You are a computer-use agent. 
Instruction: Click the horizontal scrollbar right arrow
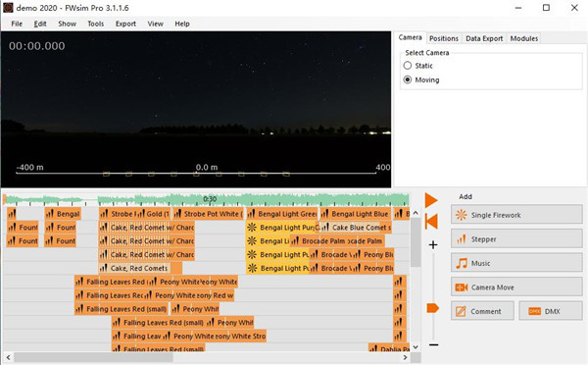tap(406, 357)
